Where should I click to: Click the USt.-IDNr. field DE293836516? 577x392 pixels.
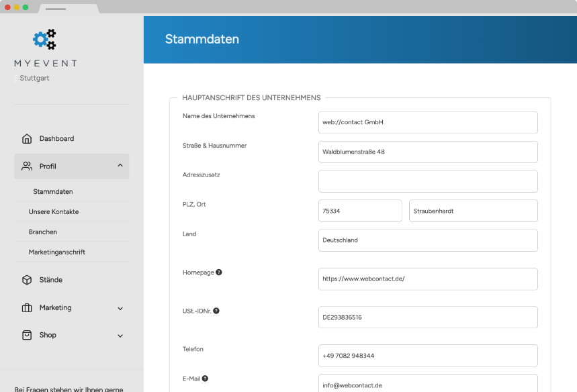pos(428,317)
